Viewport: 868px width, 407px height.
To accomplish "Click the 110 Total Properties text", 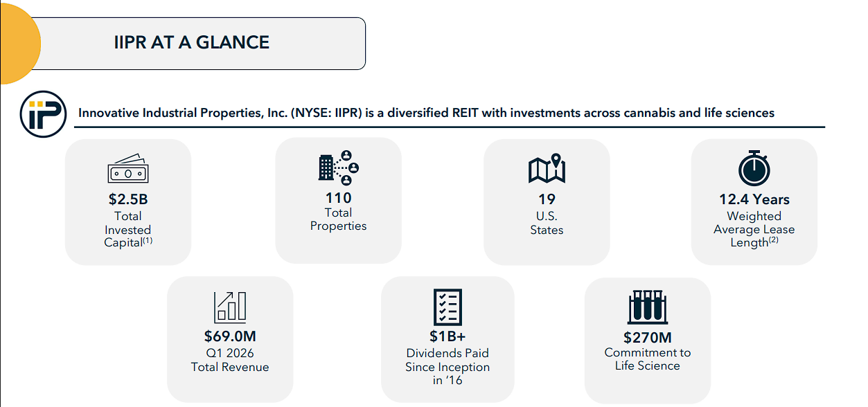I will click(338, 212).
